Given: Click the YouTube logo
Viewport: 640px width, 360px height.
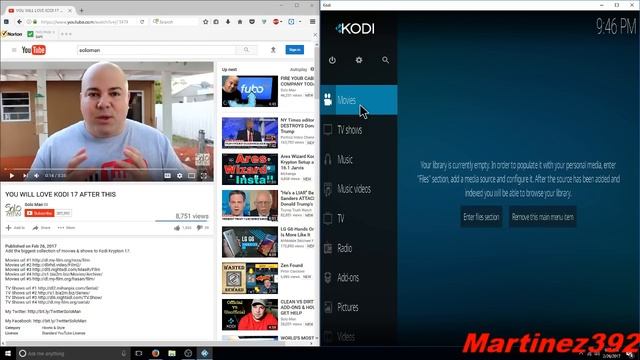Looking at the screenshot, I should click(x=33, y=50).
